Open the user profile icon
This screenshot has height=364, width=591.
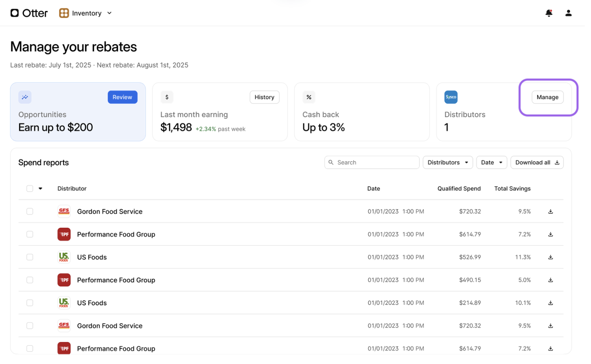coord(568,13)
